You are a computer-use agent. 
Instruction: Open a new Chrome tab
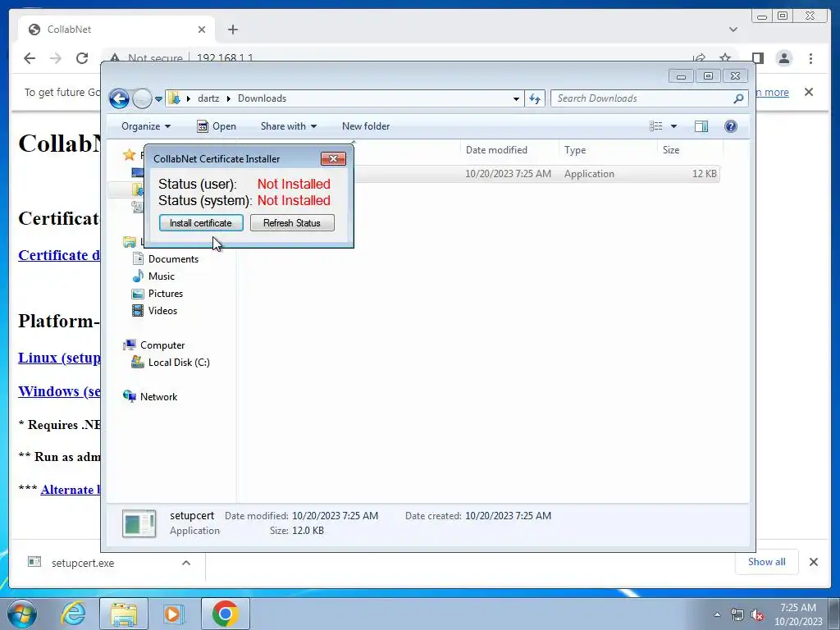[x=232, y=30]
